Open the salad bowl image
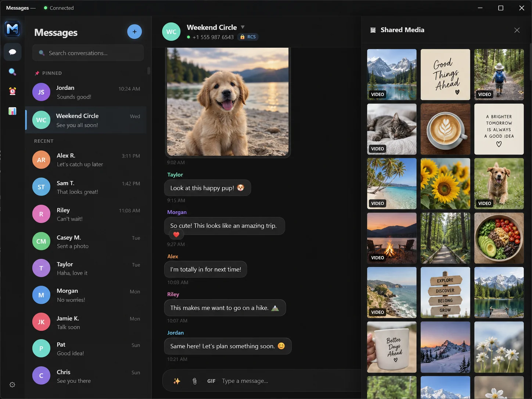532x399 pixels. pos(499,238)
